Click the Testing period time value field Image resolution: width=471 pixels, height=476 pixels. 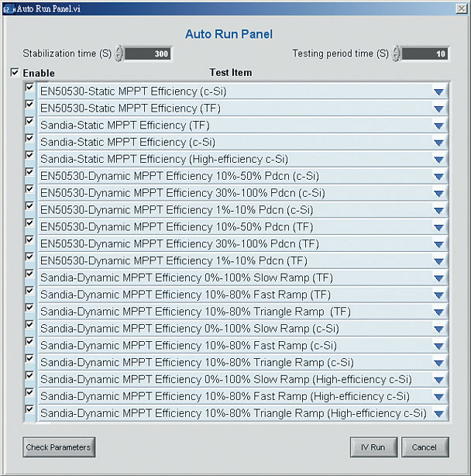[x=425, y=53]
